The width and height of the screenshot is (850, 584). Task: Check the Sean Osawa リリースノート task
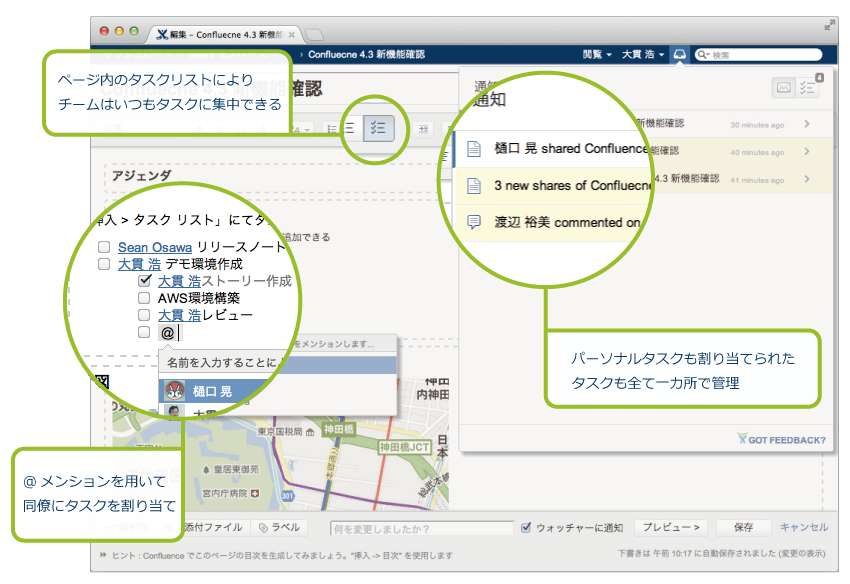click(104, 247)
